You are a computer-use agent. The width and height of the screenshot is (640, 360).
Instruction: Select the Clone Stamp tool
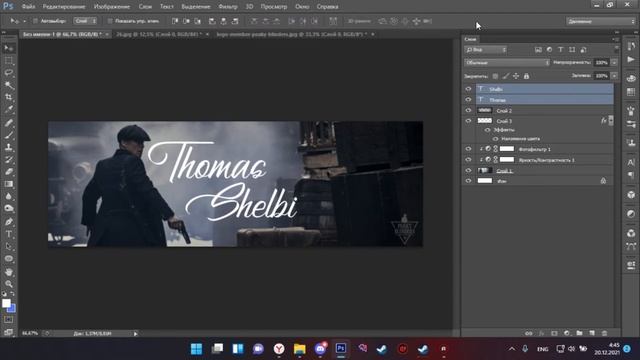[9, 147]
